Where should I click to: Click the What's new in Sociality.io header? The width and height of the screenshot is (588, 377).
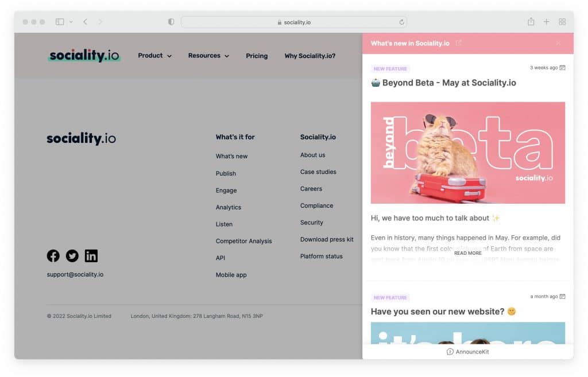tap(410, 44)
